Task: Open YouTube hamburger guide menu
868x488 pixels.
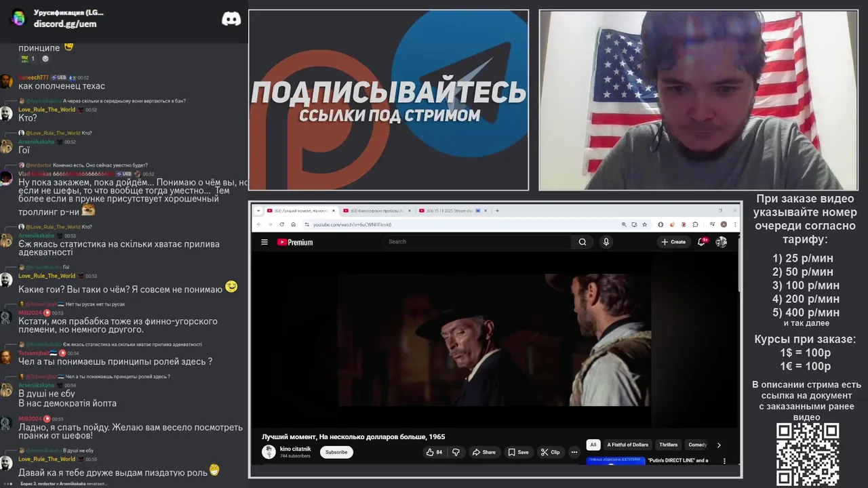Action: (x=264, y=242)
